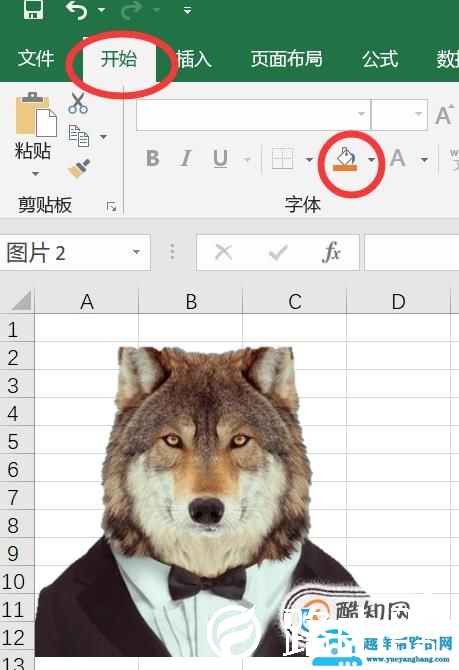Click the Copy icon
The height and width of the screenshot is (670, 459).
click(79, 136)
